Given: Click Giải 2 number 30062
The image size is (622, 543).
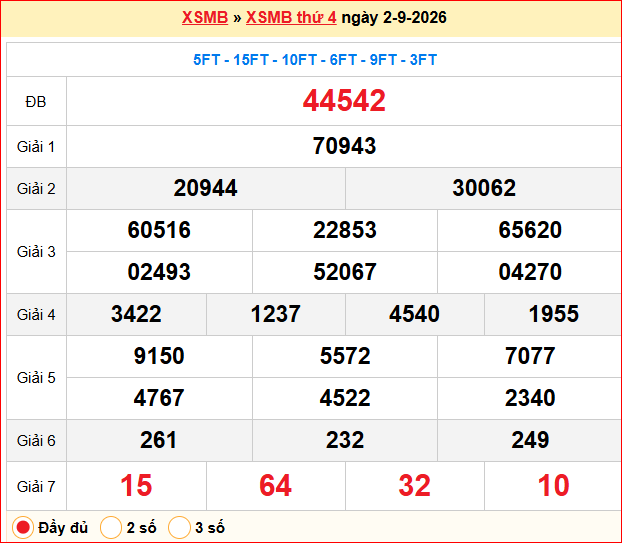Looking at the screenshot, I should (x=484, y=188).
